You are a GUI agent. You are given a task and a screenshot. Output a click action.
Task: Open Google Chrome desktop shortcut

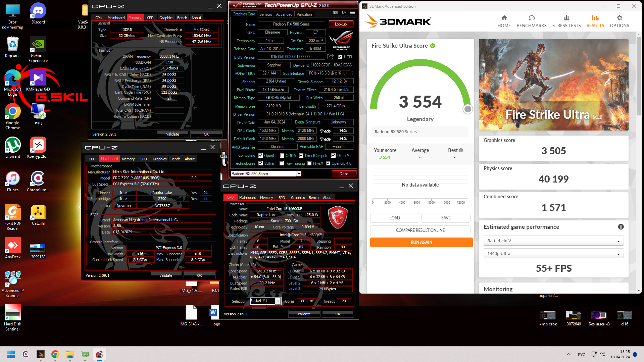[x=12, y=116]
